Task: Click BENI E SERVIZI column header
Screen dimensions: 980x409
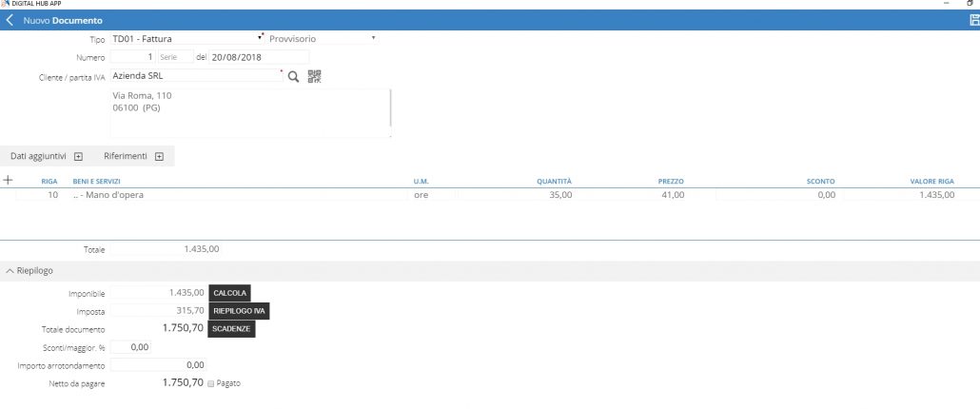Action: tap(96, 181)
